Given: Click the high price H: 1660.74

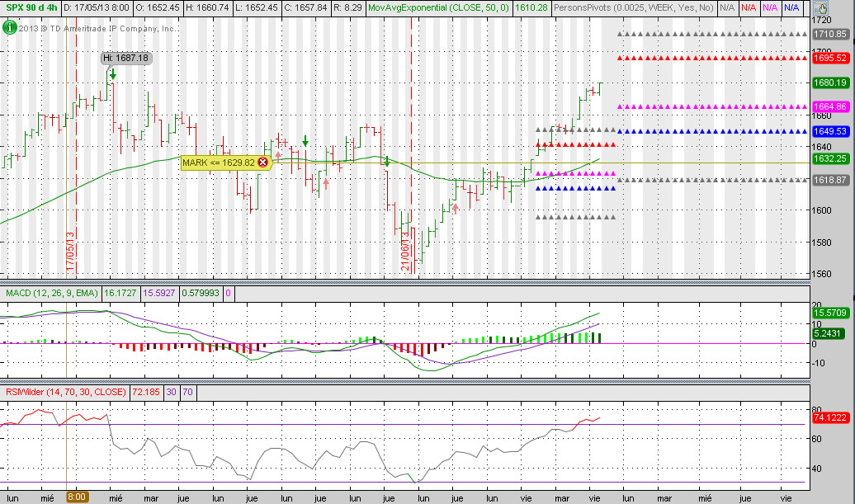Looking at the screenshot, I should [x=208, y=7].
